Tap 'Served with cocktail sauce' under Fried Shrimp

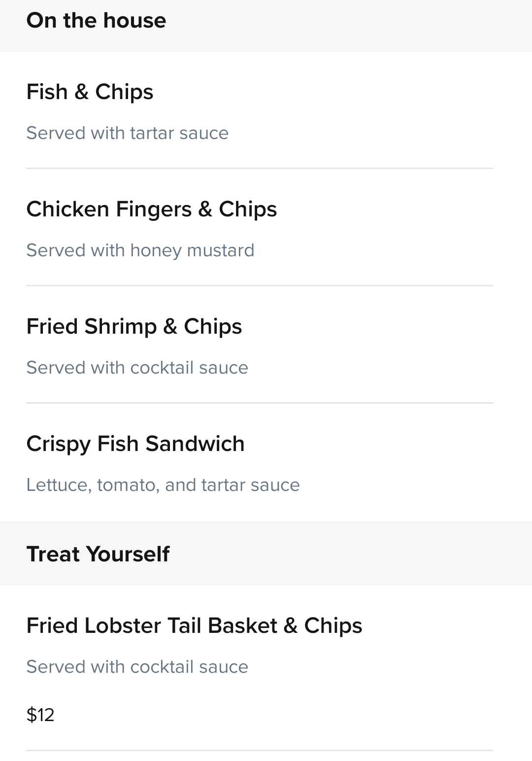pyautogui.click(x=137, y=368)
